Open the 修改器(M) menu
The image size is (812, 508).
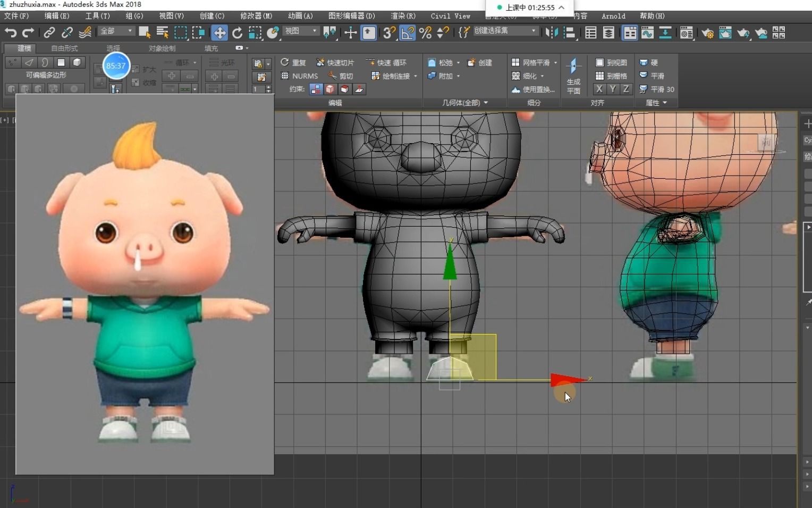(x=256, y=16)
